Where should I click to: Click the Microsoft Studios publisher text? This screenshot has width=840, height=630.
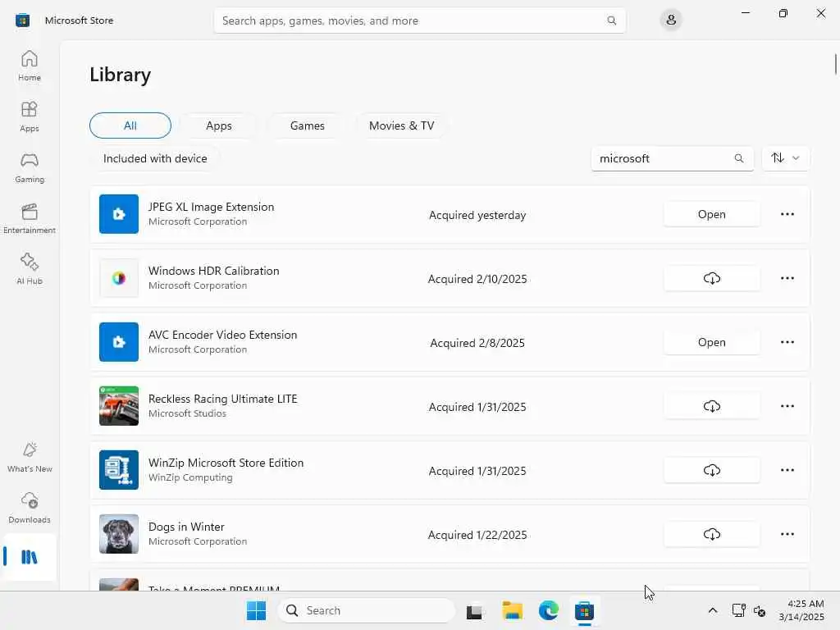[x=187, y=413]
